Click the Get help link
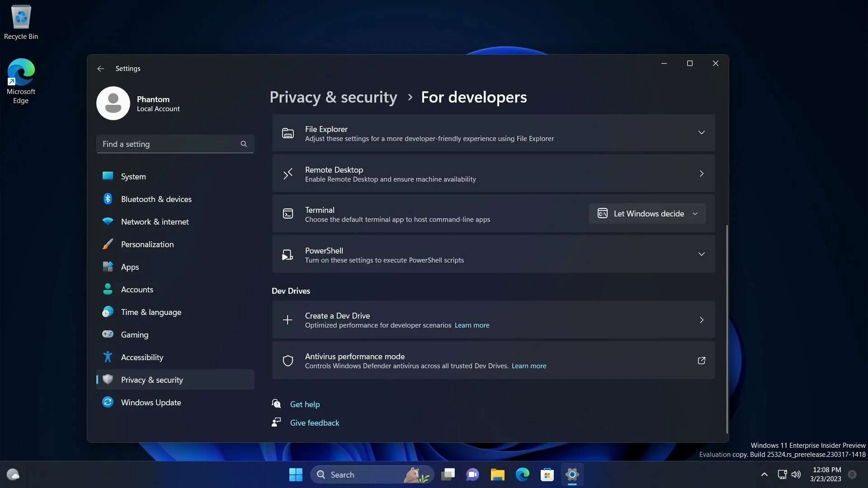This screenshot has width=868, height=488. [305, 404]
